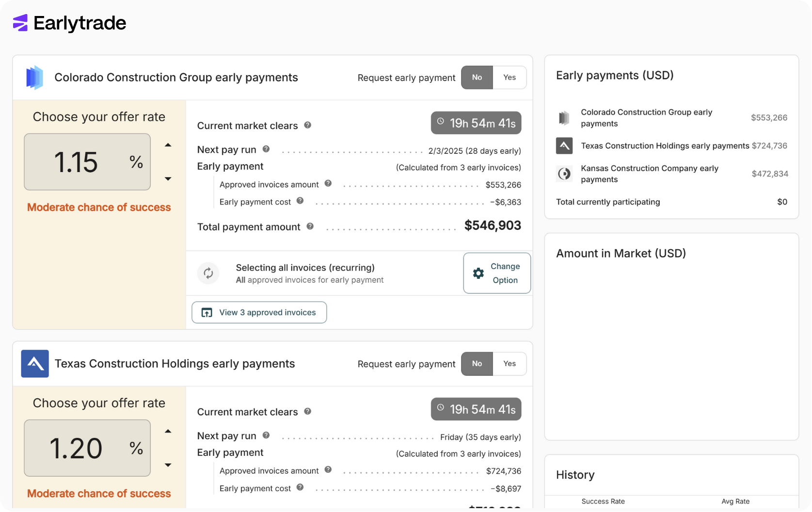
Task: Click the Earlytrade logo
Action: point(69,23)
